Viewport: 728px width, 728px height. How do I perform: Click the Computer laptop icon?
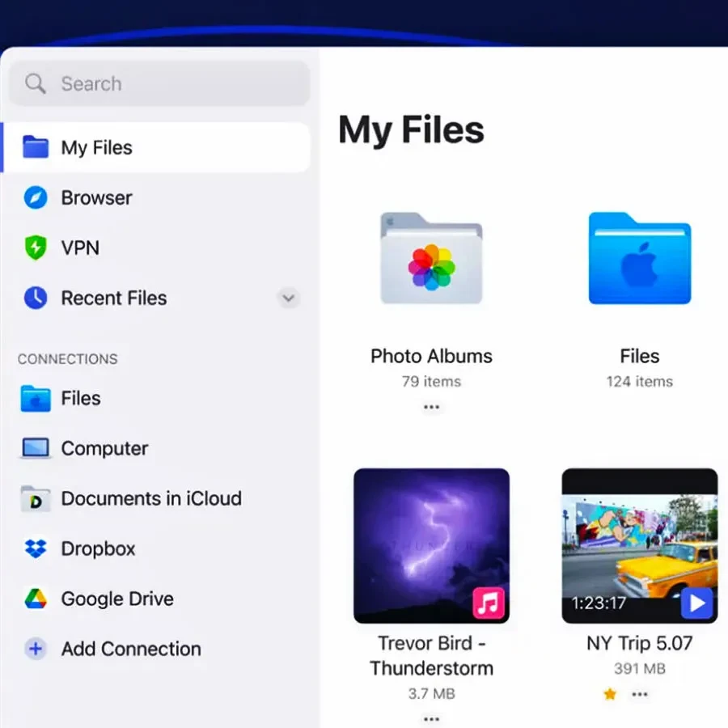click(x=36, y=448)
